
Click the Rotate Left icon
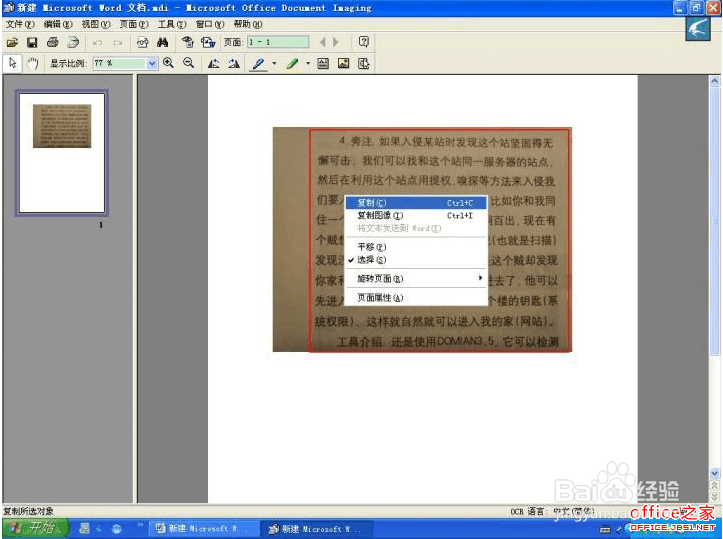coord(213,63)
